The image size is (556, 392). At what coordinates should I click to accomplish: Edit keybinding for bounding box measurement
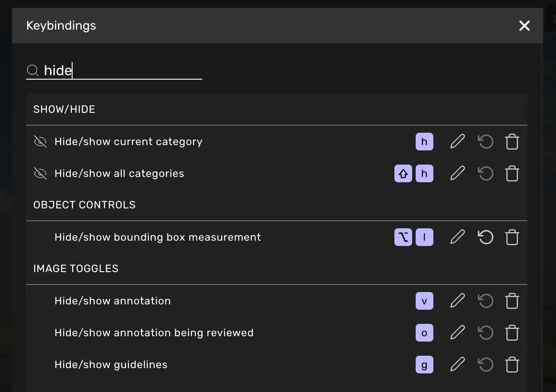pyautogui.click(x=458, y=237)
